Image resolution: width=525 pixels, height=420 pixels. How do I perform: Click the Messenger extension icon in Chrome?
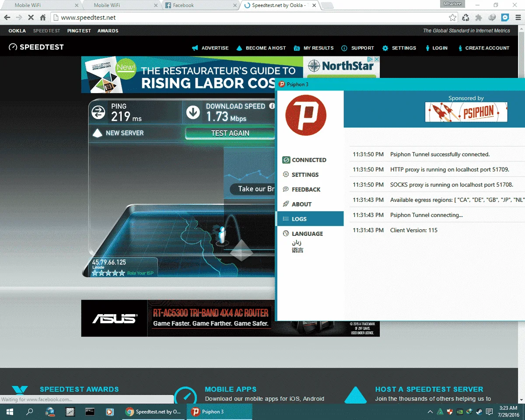(505, 17)
